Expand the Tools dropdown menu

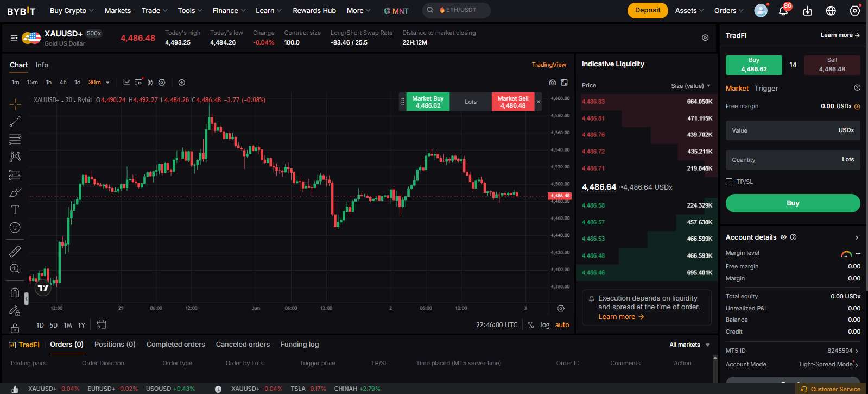[x=190, y=10]
